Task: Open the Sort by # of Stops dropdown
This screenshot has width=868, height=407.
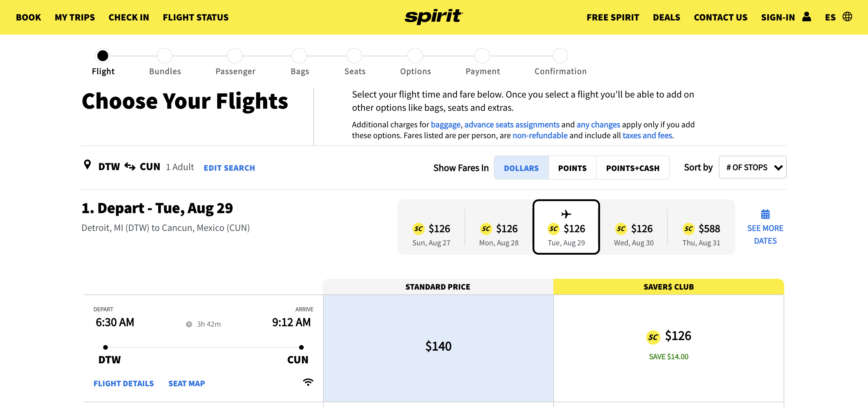Action: click(752, 167)
